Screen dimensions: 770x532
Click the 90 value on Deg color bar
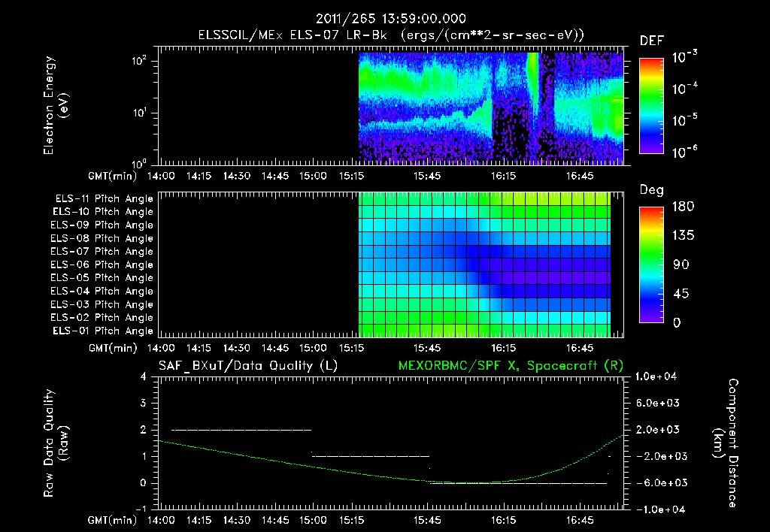click(x=681, y=264)
